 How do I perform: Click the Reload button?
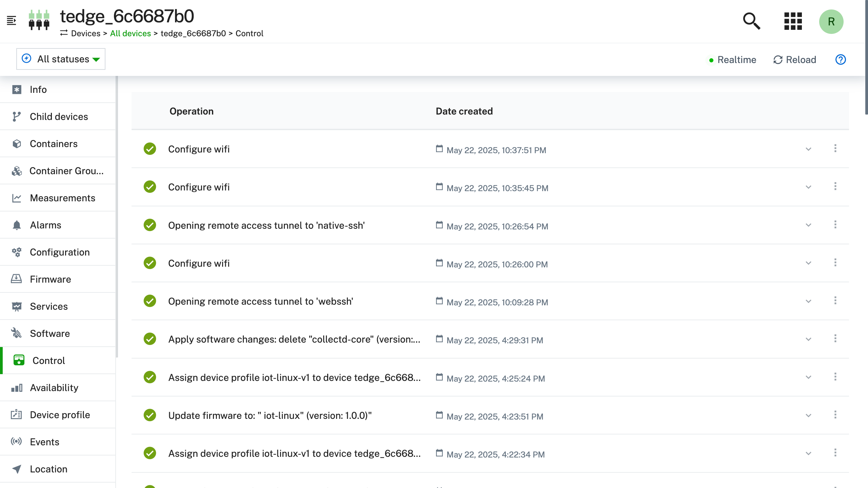click(x=795, y=60)
